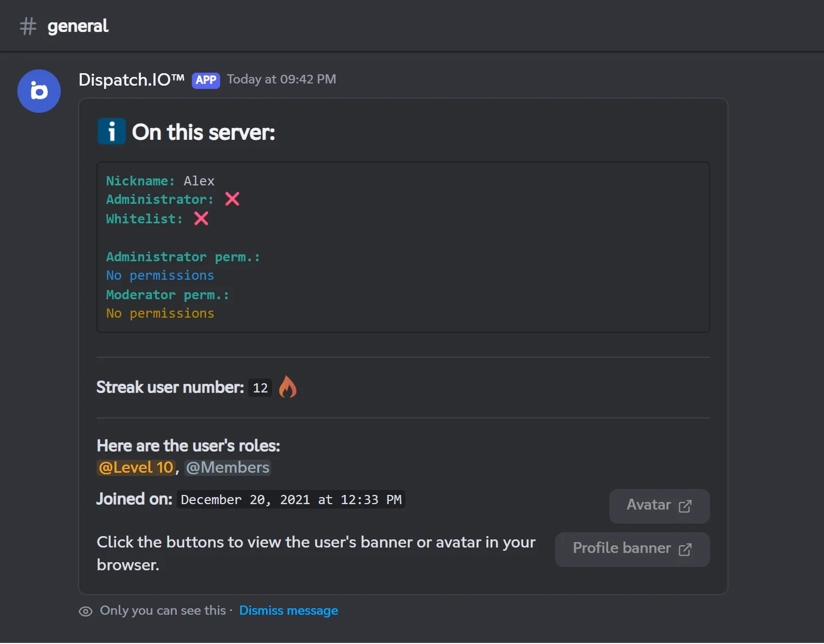Click the 'Nickname: Alex' line
The image size is (824, 644).
coord(160,181)
